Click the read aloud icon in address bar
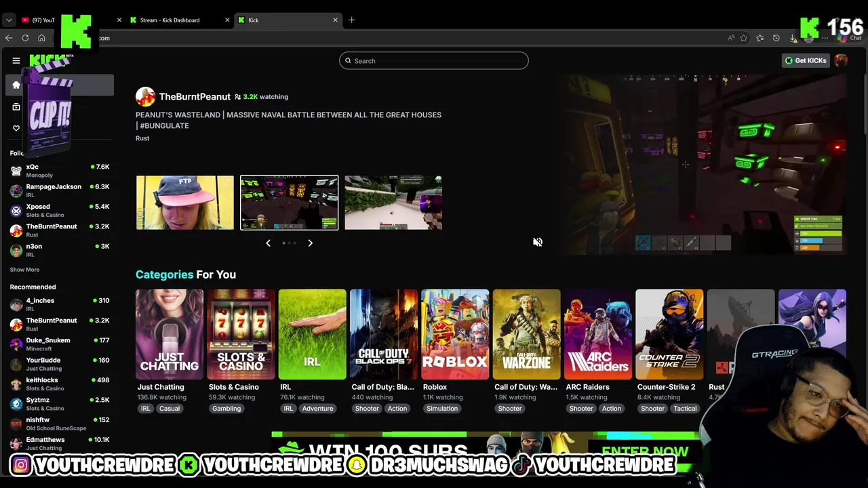Image resolution: width=868 pixels, height=488 pixels. [x=731, y=38]
